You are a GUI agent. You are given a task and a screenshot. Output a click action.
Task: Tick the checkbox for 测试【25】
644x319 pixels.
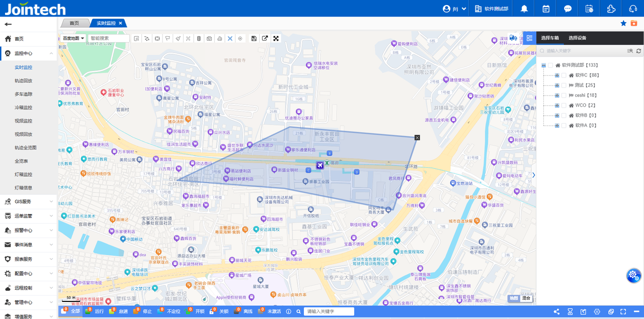click(563, 85)
